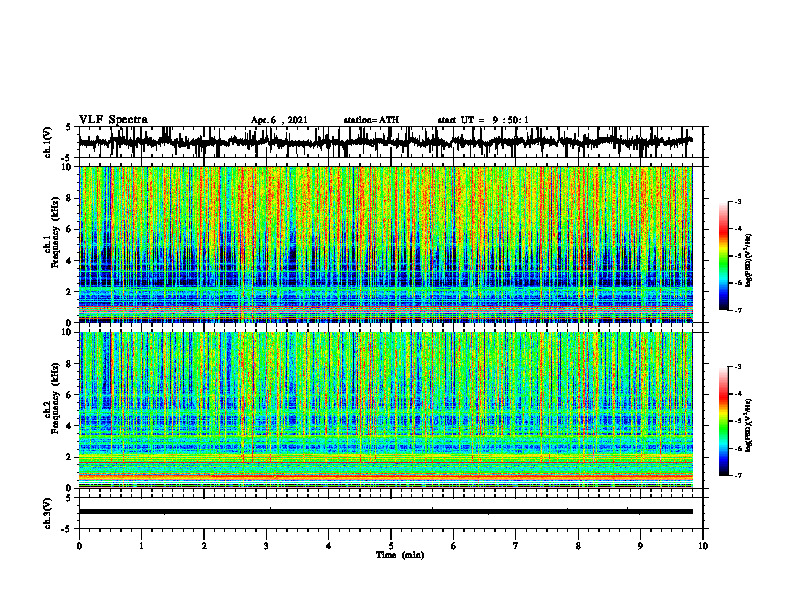This screenshot has height=612, width=792.
Task: Click the '-7' label on ch.2 colorbar
Action: click(738, 476)
